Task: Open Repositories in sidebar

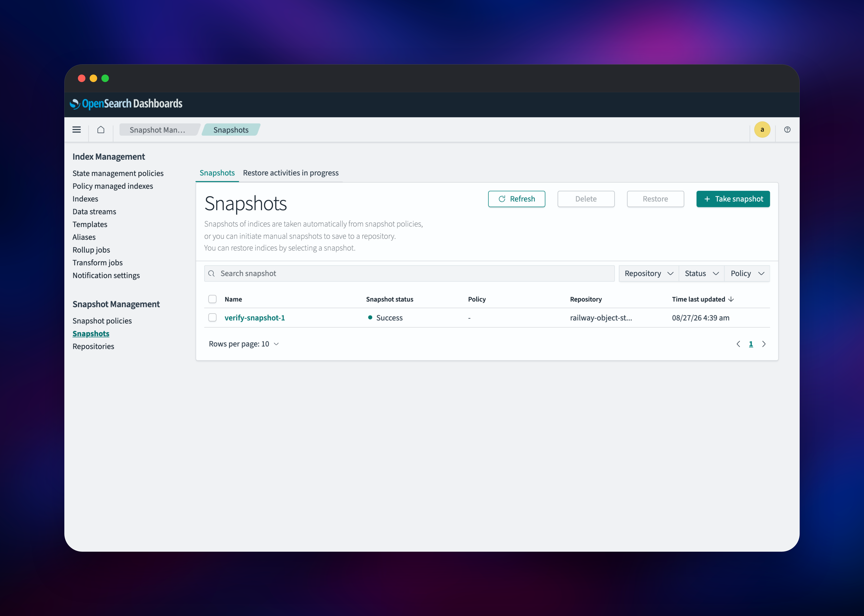Action: 93,346
